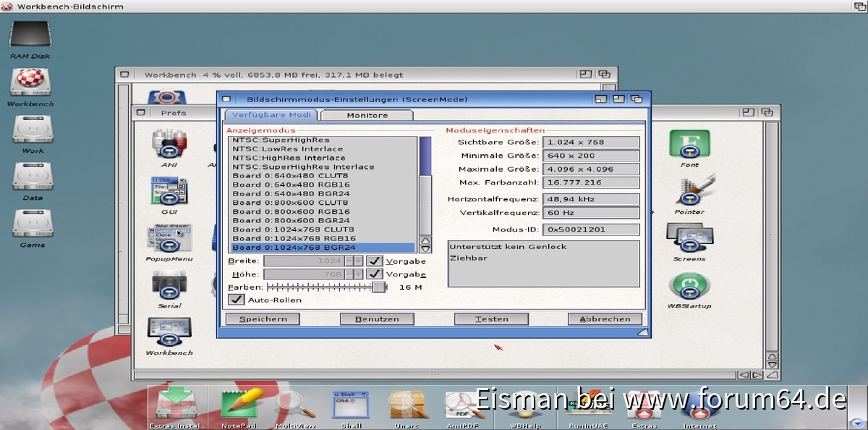Launch NotePad from the dock
Image resolution: width=868 pixels, height=430 pixels.
pyautogui.click(x=239, y=406)
